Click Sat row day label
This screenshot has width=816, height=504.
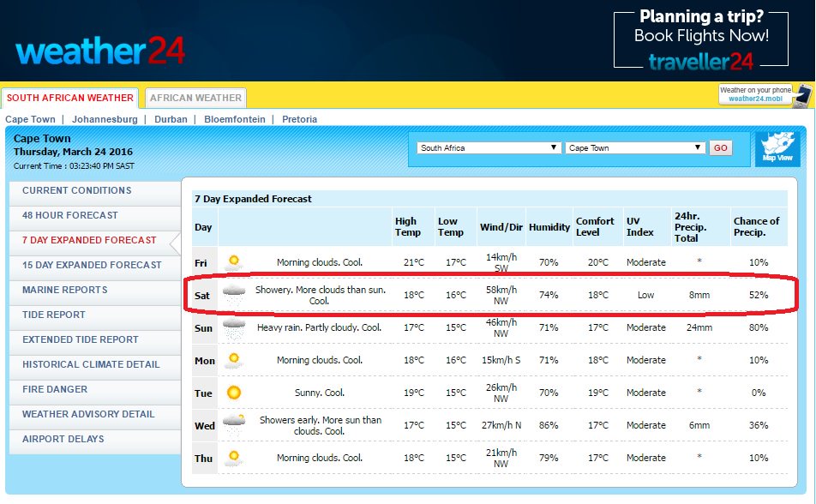click(202, 296)
